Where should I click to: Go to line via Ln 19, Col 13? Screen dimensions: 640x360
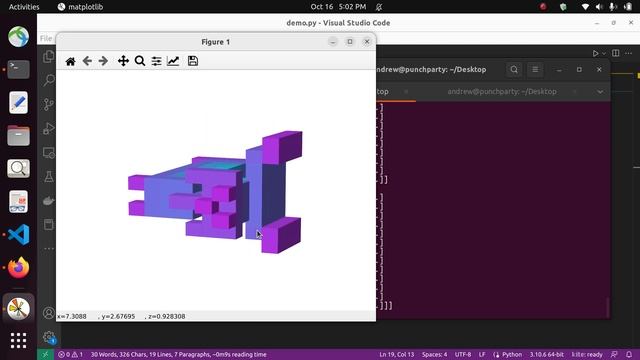pos(397,354)
